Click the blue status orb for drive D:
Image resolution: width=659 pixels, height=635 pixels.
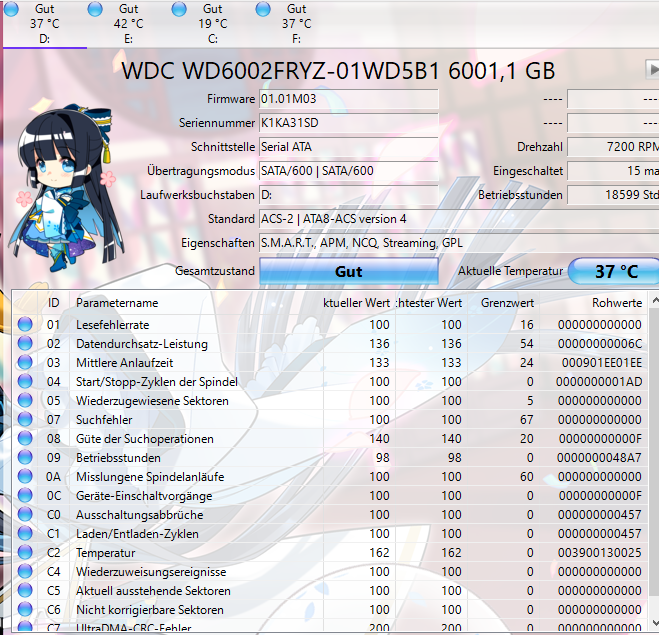11,9
